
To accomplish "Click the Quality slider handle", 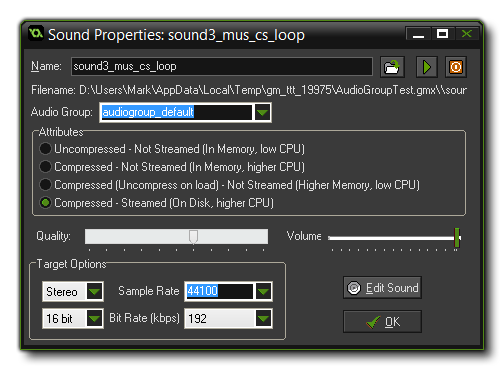I will (x=193, y=237).
